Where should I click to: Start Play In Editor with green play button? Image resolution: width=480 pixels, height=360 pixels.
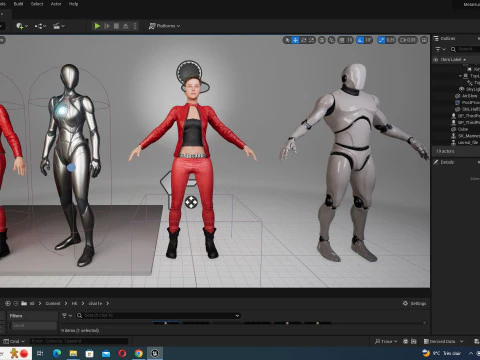click(97, 26)
